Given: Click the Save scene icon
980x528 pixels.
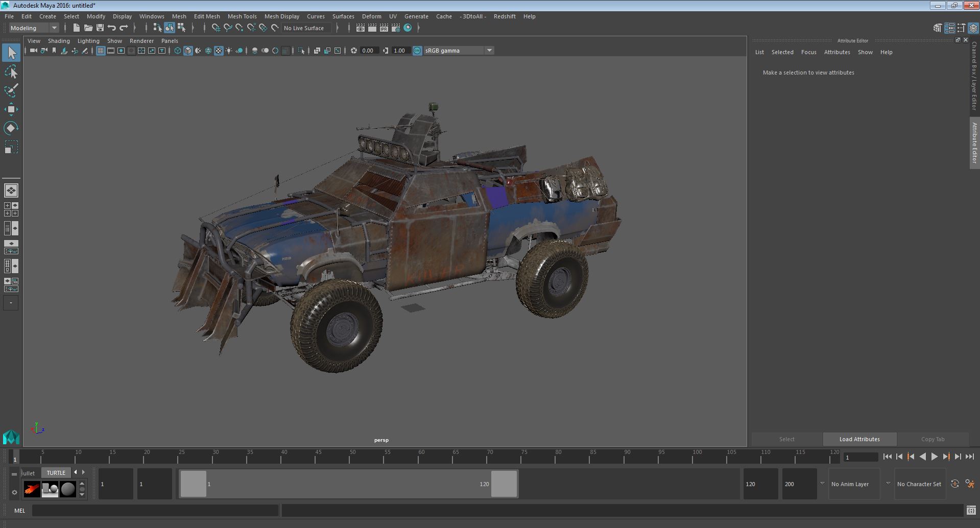Looking at the screenshot, I should pyautogui.click(x=100, y=28).
